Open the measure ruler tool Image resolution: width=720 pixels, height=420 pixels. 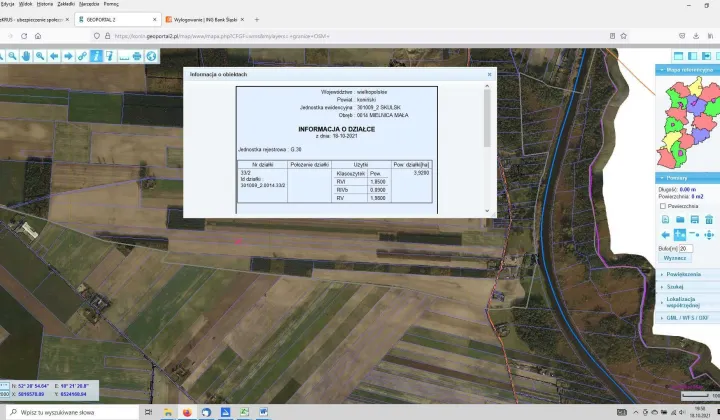124,56
